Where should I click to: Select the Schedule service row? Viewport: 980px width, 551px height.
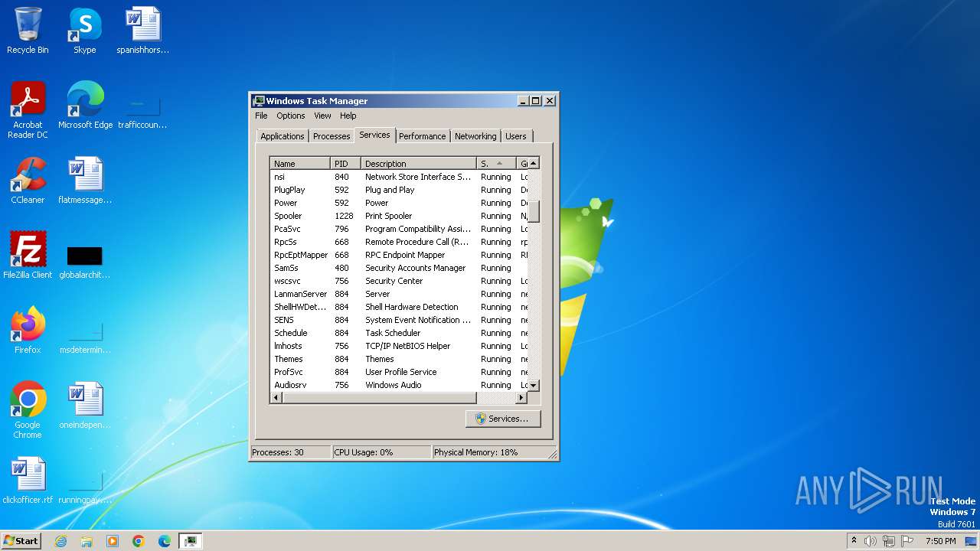click(399, 333)
